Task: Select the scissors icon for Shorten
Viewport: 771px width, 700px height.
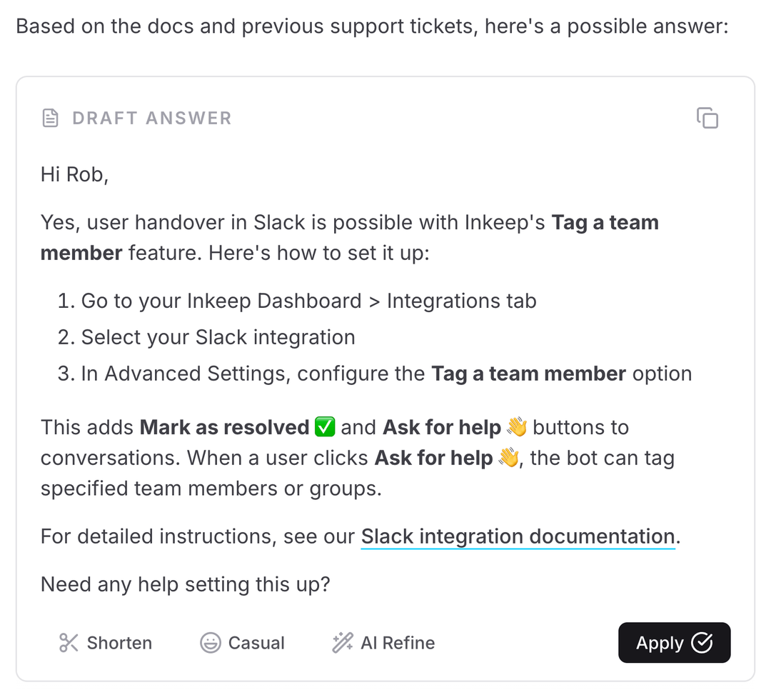Action: coord(68,642)
